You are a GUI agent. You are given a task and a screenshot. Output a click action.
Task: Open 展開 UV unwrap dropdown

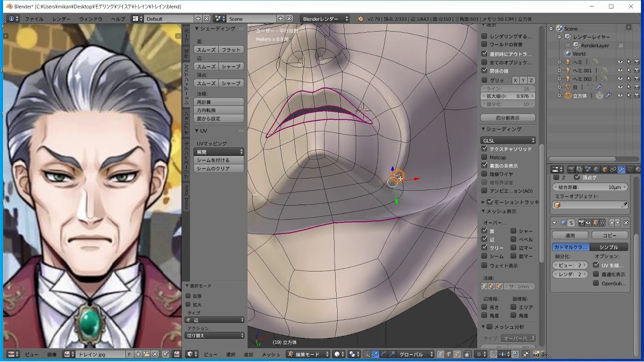click(x=219, y=152)
